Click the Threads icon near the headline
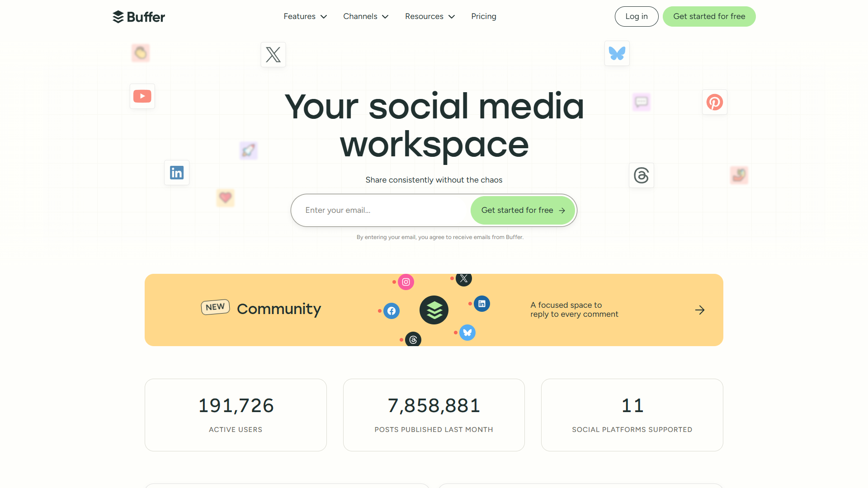 pos(641,175)
